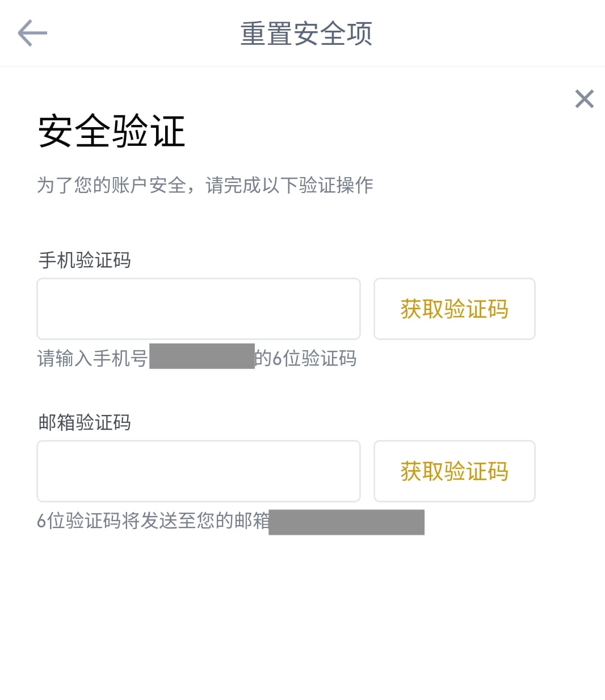Request an email code via the lower gold button

pos(455,471)
